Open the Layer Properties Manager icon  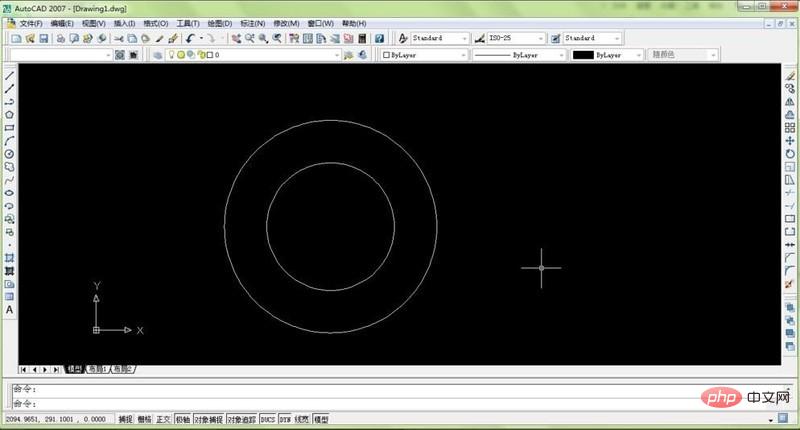pyautogui.click(x=158, y=55)
